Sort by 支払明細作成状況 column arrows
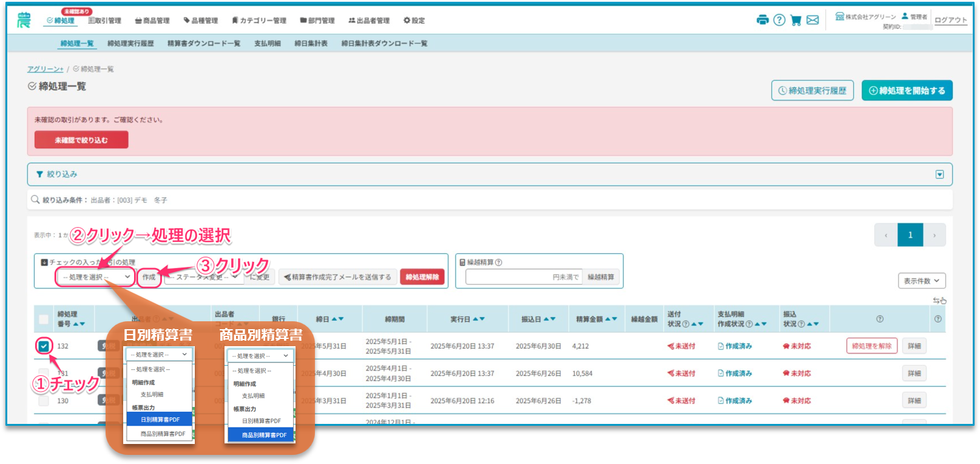Image resolution: width=980 pixels, height=464 pixels. (761, 324)
